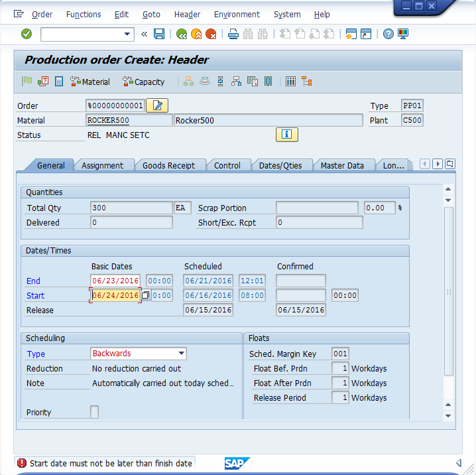This screenshot has width=476, height=475.
Task: Open the Order menu
Action: pyautogui.click(x=42, y=15)
